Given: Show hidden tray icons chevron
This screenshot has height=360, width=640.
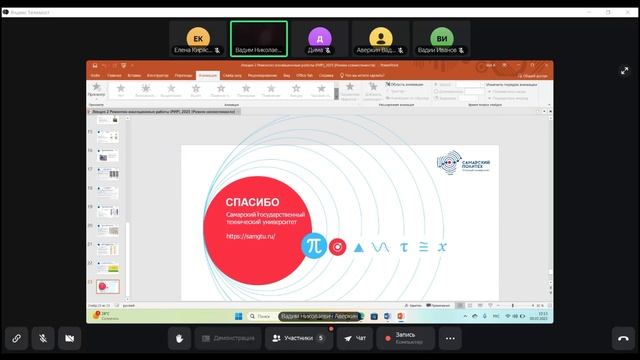Looking at the screenshot, I should (465, 316).
